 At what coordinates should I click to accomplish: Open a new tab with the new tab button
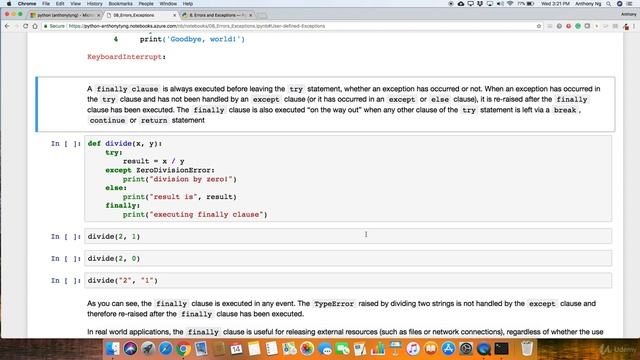coord(262,16)
